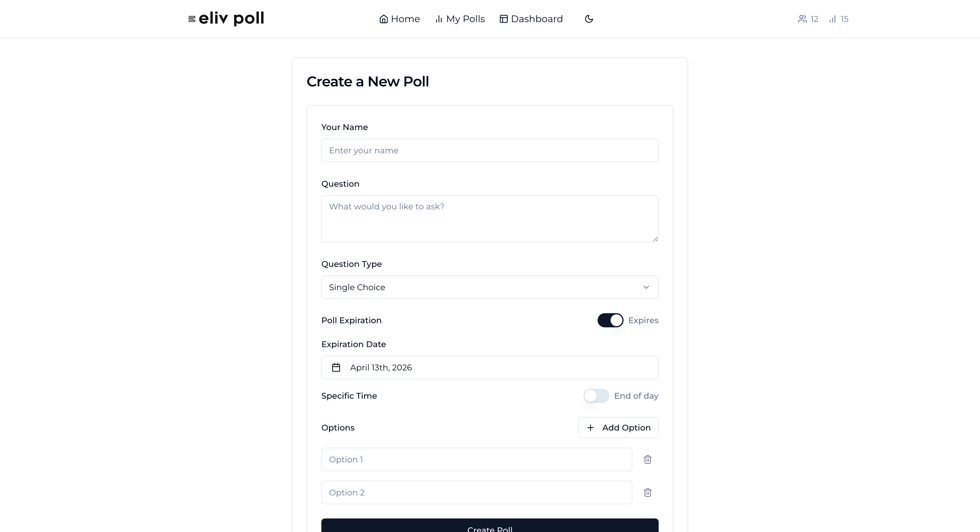Click the chevron arrow of Single Choice

[x=646, y=287]
